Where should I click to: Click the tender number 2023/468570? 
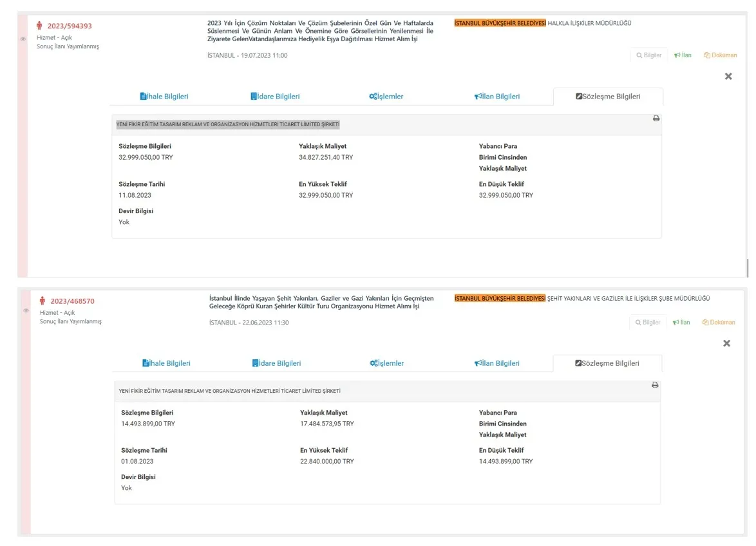[72, 301]
